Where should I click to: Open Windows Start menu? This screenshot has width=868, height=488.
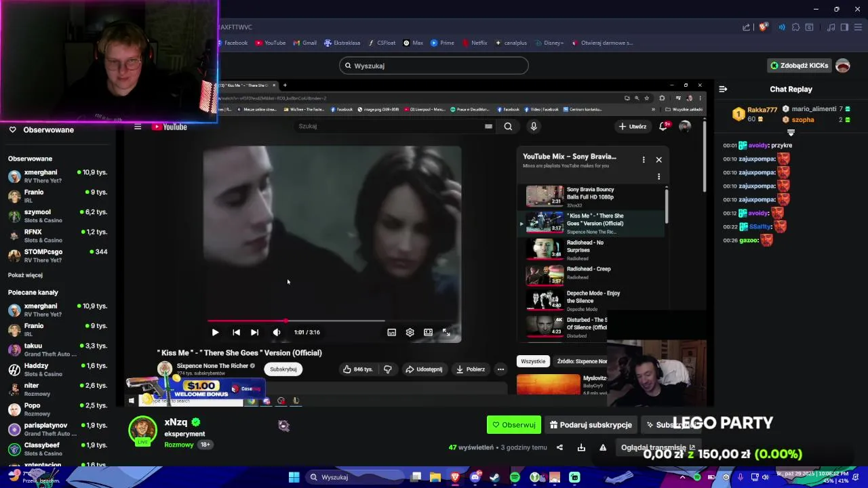coord(294,477)
